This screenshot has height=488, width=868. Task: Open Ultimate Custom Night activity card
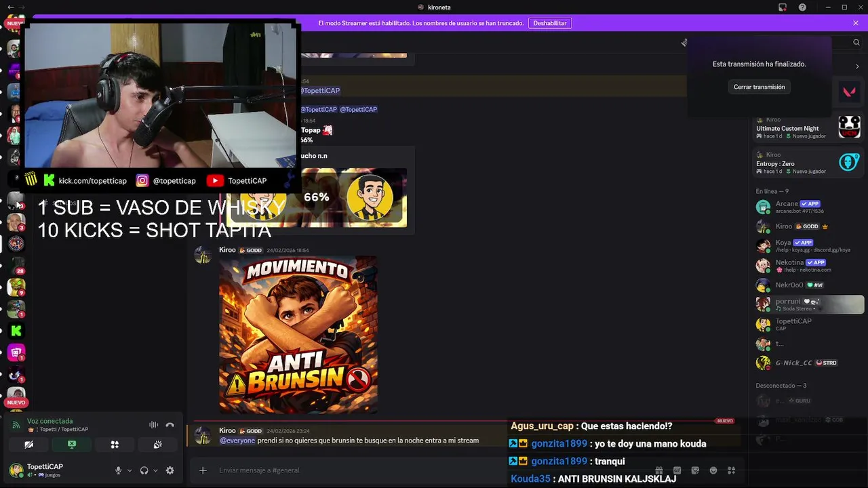[x=808, y=127]
